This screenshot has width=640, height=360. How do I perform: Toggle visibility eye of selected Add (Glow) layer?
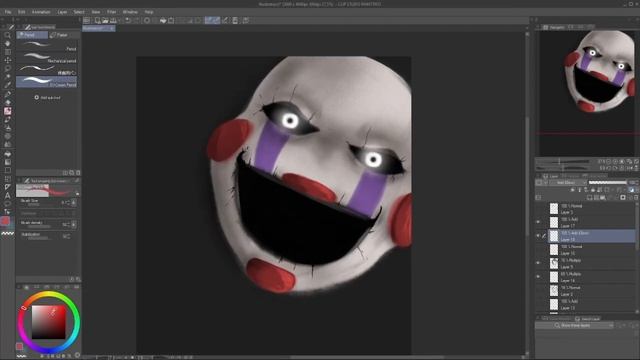click(538, 236)
